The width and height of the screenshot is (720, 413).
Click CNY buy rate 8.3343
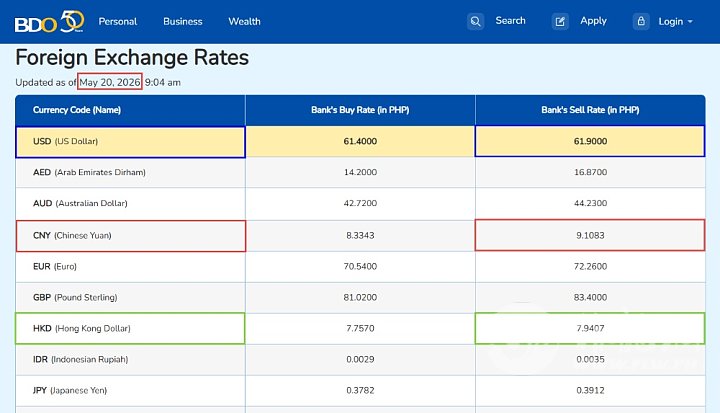tap(360, 236)
